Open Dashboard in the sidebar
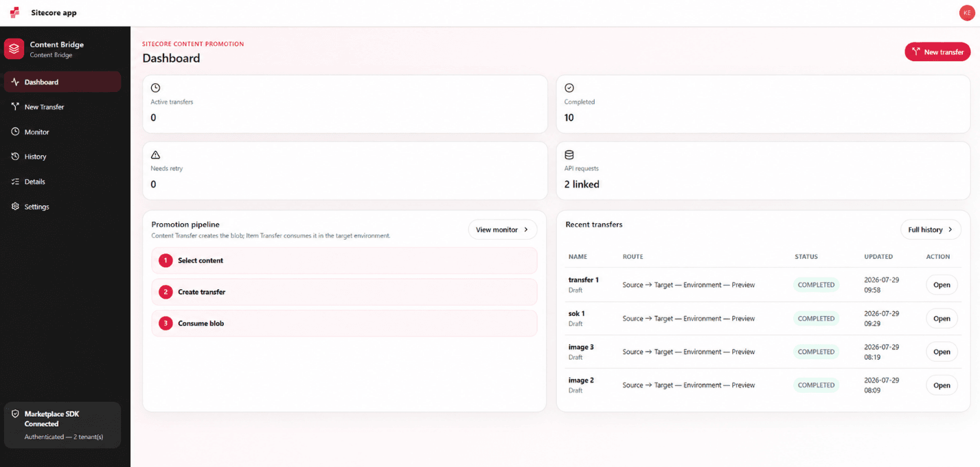Viewport: 980px width, 467px height. [x=62, y=82]
